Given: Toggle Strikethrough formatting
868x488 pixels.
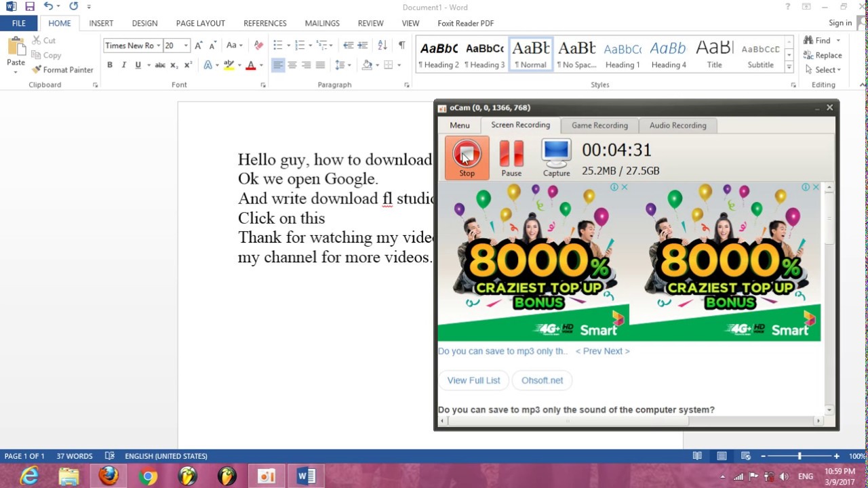Looking at the screenshot, I should (x=160, y=65).
